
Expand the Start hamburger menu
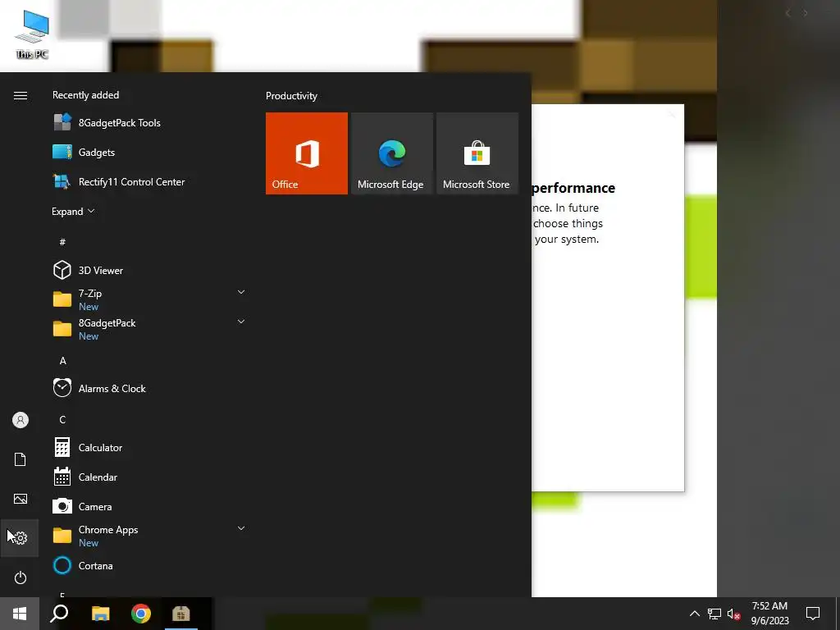[20, 95]
